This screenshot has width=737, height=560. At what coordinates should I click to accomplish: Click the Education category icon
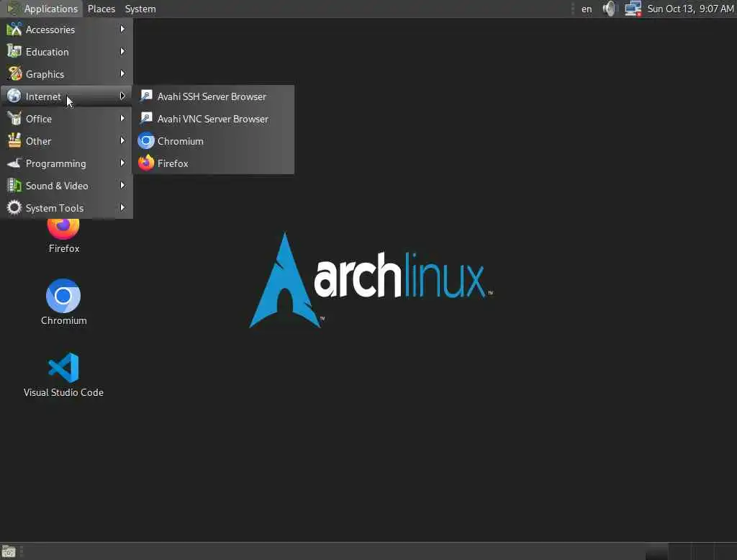point(14,51)
